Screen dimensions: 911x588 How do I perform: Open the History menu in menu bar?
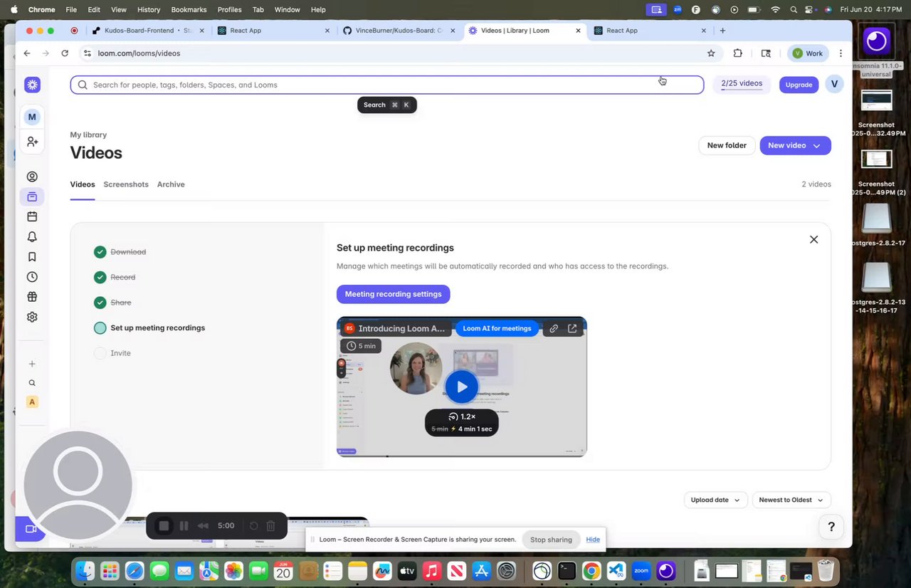(x=149, y=9)
